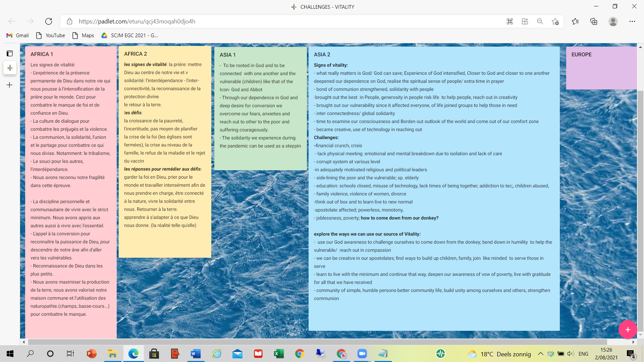This screenshot has height=362, width=644.
Task: Refresh the Padlet page
Action: click(x=49, y=21)
